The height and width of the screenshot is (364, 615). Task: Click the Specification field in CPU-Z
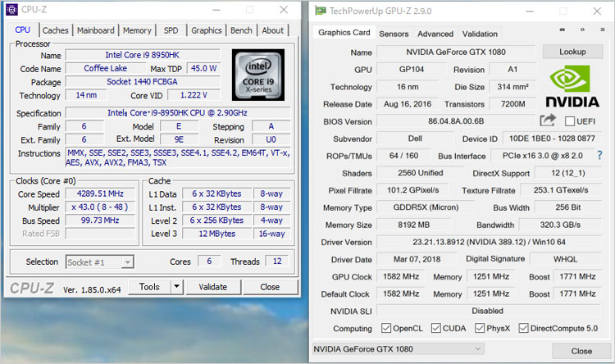point(178,112)
